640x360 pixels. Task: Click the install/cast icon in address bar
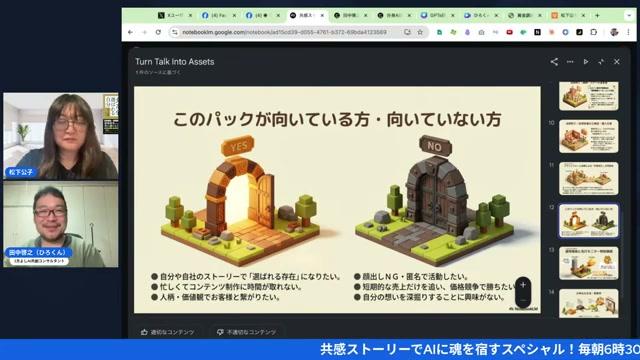[x=407, y=32]
